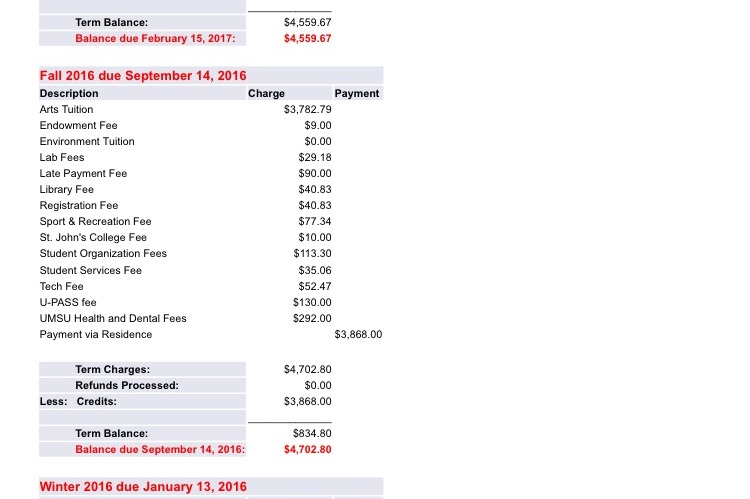The height and width of the screenshot is (499, 750).
Task: Select the UMSU Health and Dental Fees row
Action: point(113,318)
